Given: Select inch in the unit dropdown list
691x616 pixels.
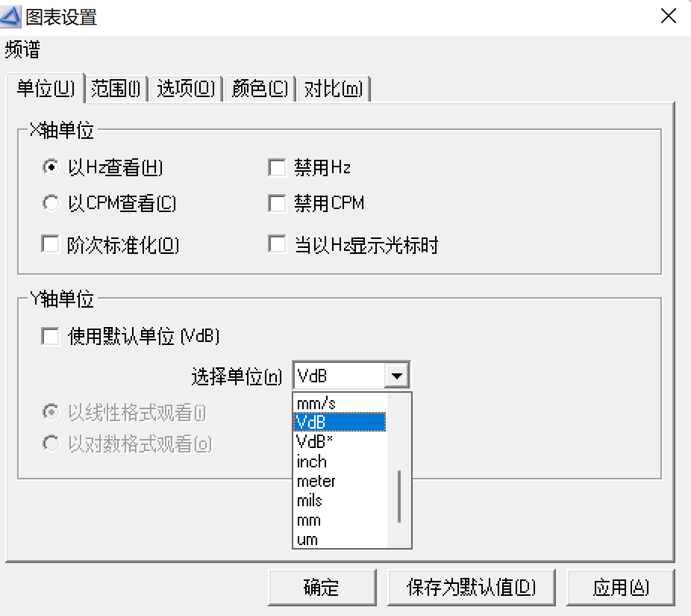Looking at the screenshot, I should coord(311,461).
